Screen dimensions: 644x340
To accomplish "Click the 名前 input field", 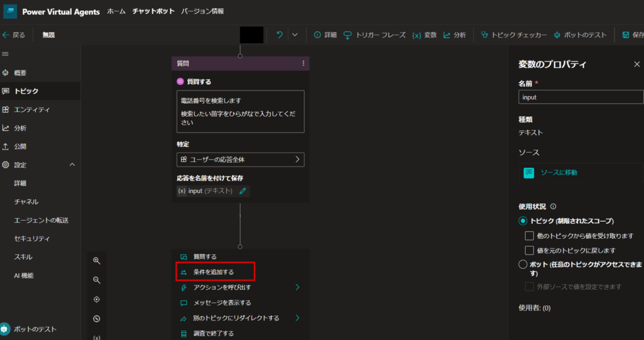I will pos(580,97).
